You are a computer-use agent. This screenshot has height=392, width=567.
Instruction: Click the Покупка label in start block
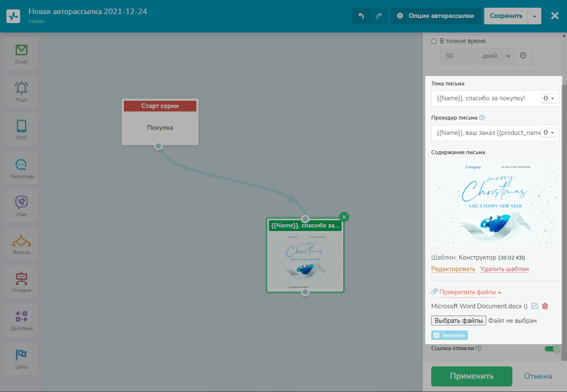[160, 128]
